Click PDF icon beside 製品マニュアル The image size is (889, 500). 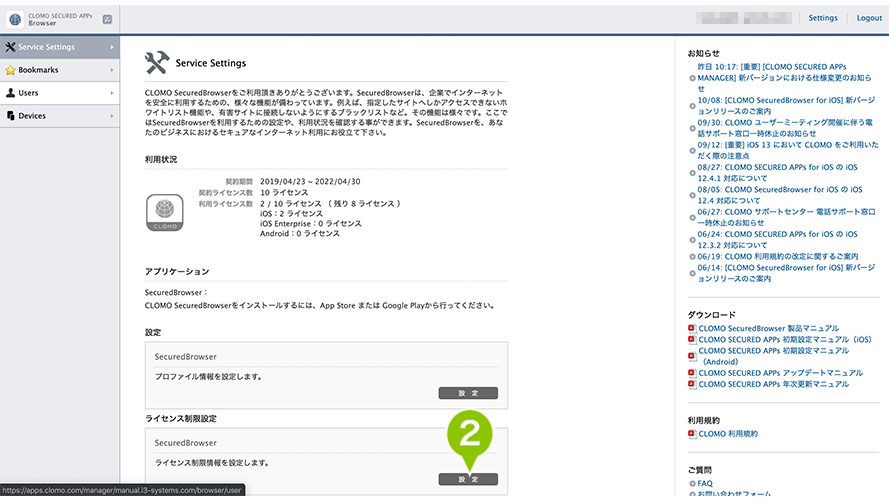click(x=692, y=328)
